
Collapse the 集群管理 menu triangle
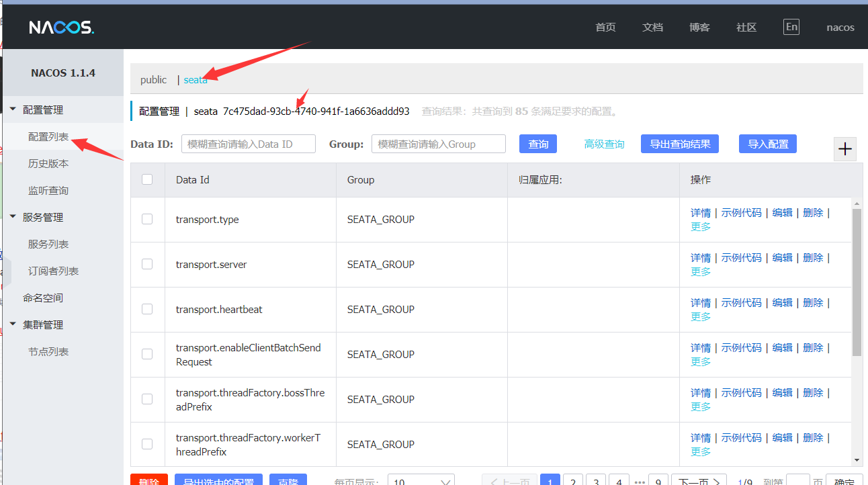point(13,324)
